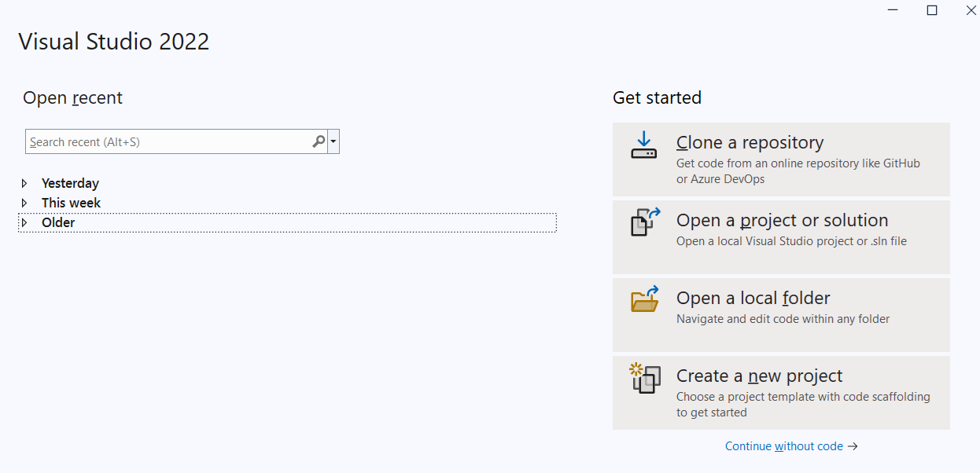
Task: Expand the This week section
Action: click(23, 203)
